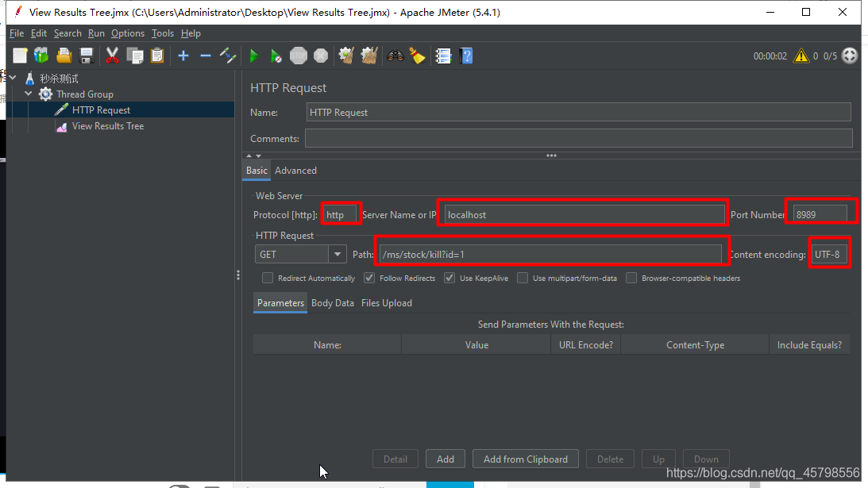Click the Comments text field
Screen dimensions: 868x488
[x=578, y=138]
